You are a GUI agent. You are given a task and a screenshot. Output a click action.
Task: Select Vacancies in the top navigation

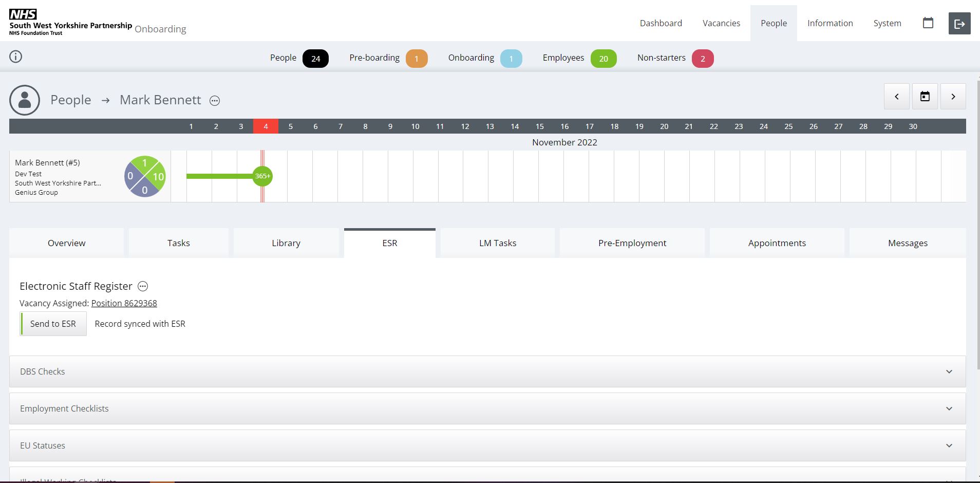pyautogui.click(x=721, y=23)
